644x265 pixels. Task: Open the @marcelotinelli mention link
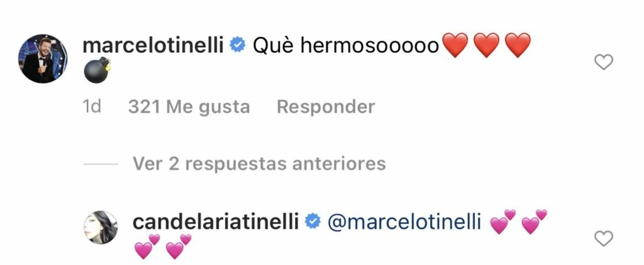(x=404, y=222)
